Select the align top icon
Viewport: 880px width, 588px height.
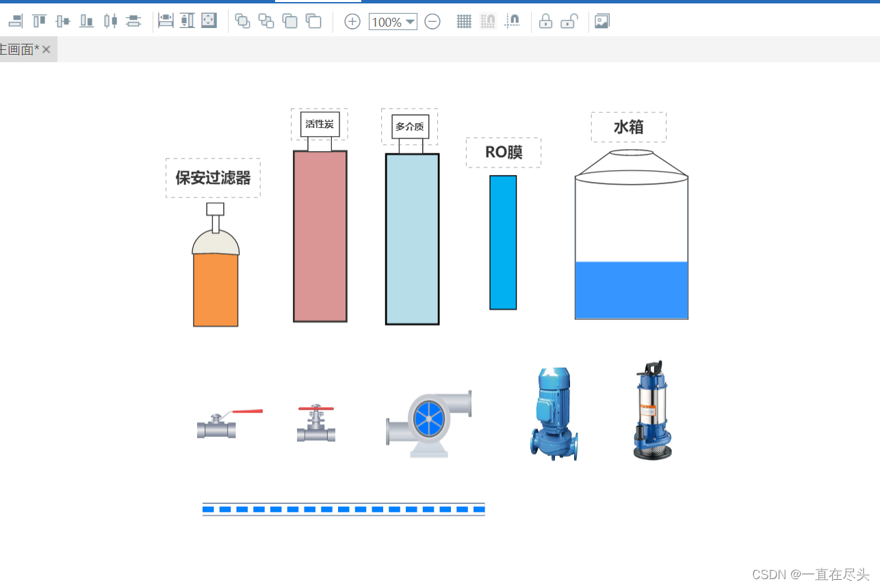[x=39, y=21]
